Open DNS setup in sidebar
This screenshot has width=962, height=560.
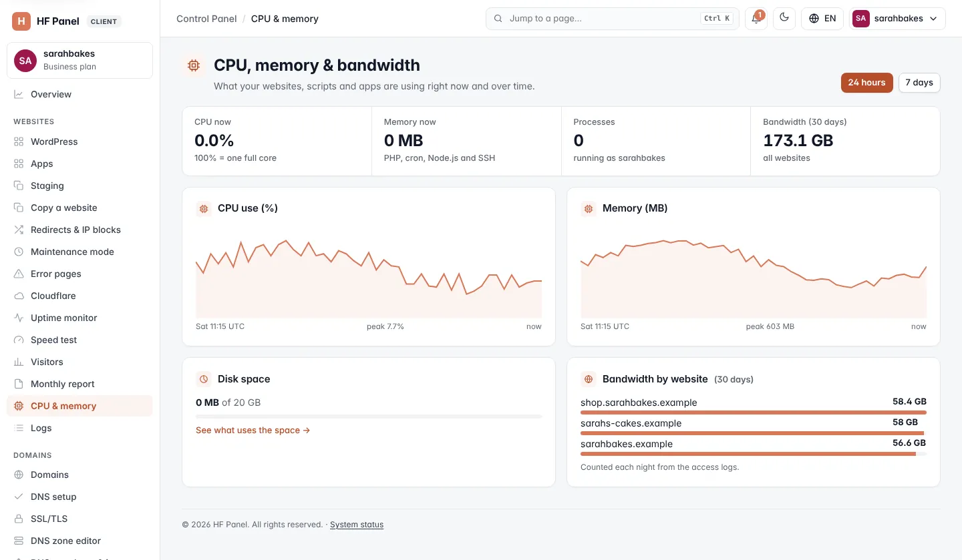79,497
